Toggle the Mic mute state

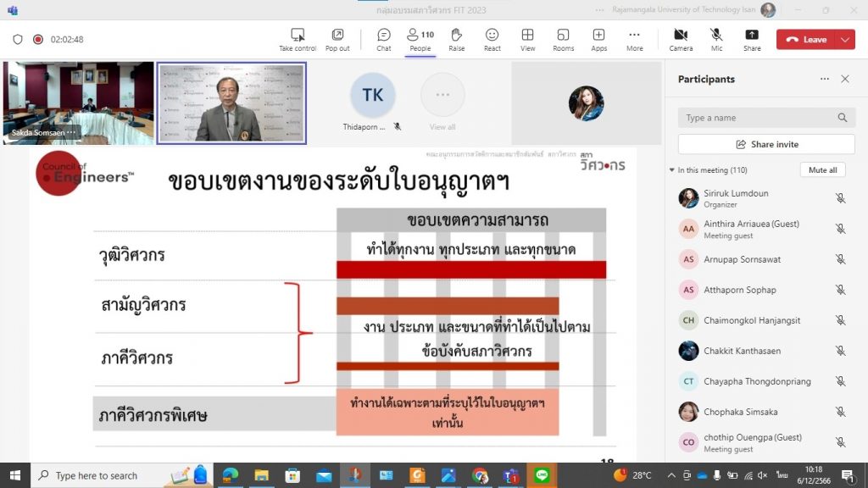[716, 39]
